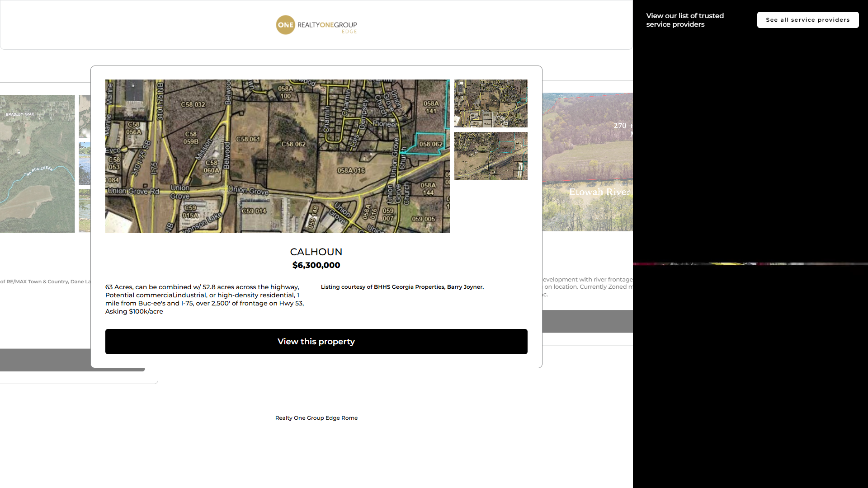Viewport: 868px width, 488px height.
Task: Click the RE/MAX Town & Country courtesy text
Action: pos(45,282)
